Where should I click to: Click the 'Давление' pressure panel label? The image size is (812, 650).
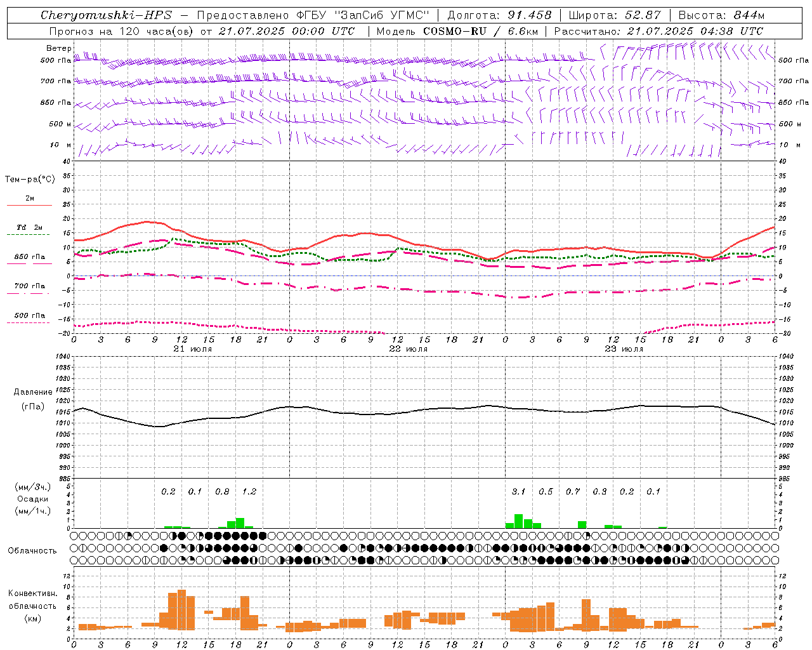(x=33, y=392)
